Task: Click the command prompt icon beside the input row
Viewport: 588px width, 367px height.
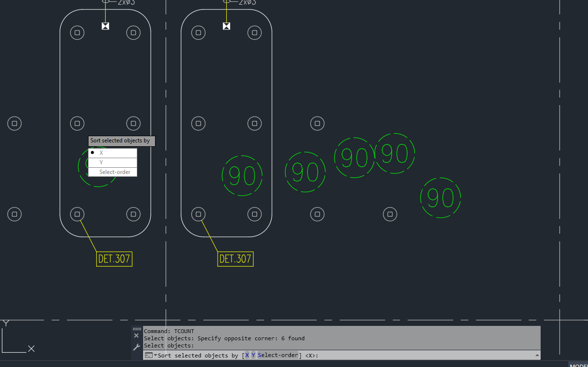Action: (x=148, y=355)
